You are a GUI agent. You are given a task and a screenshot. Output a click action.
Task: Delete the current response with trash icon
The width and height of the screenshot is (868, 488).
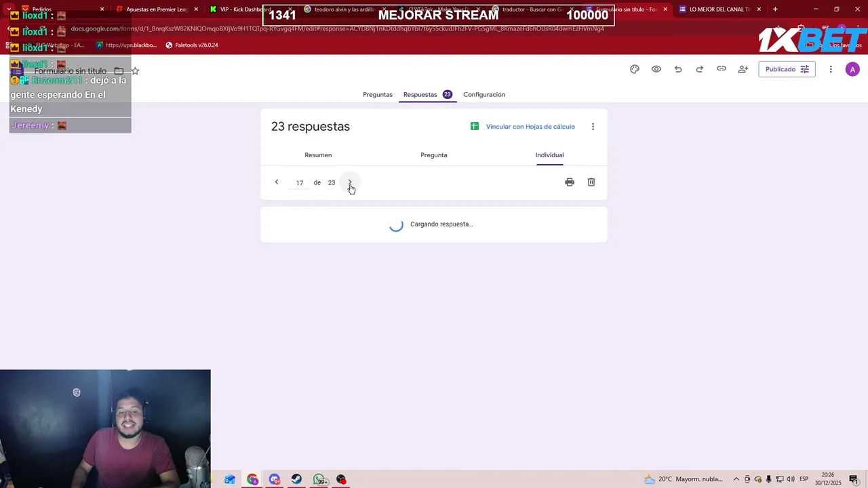pyautogui.click(x=591, y=182)
